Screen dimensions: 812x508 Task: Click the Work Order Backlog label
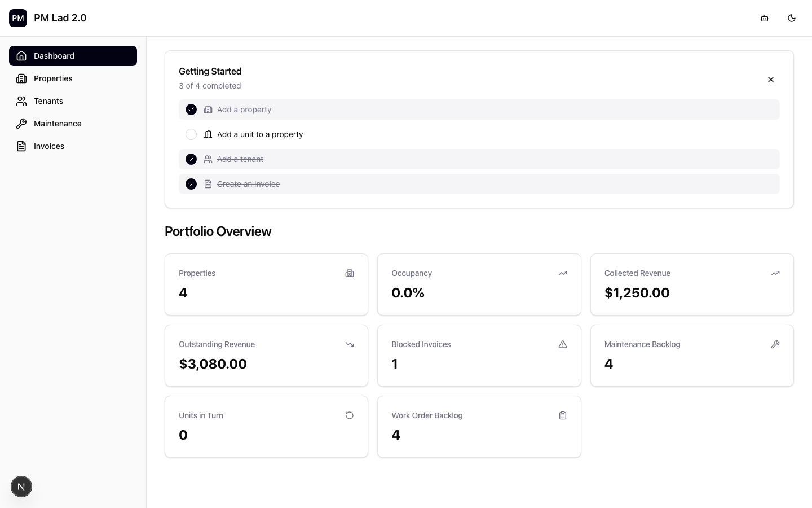point(427,415)
